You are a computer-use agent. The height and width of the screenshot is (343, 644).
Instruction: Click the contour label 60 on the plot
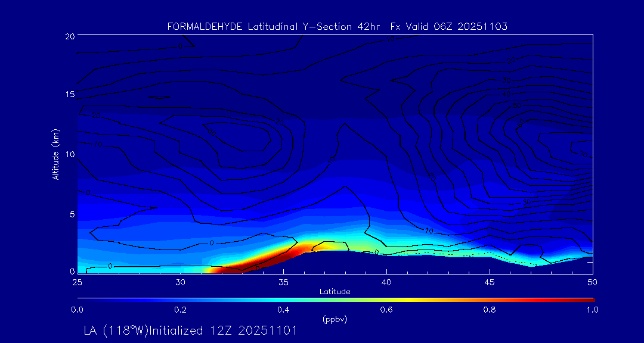(x=522, y=122)
